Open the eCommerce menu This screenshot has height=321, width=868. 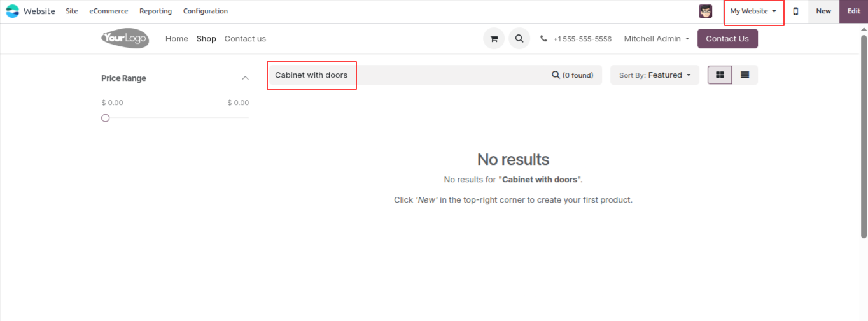tap(108, 11)
